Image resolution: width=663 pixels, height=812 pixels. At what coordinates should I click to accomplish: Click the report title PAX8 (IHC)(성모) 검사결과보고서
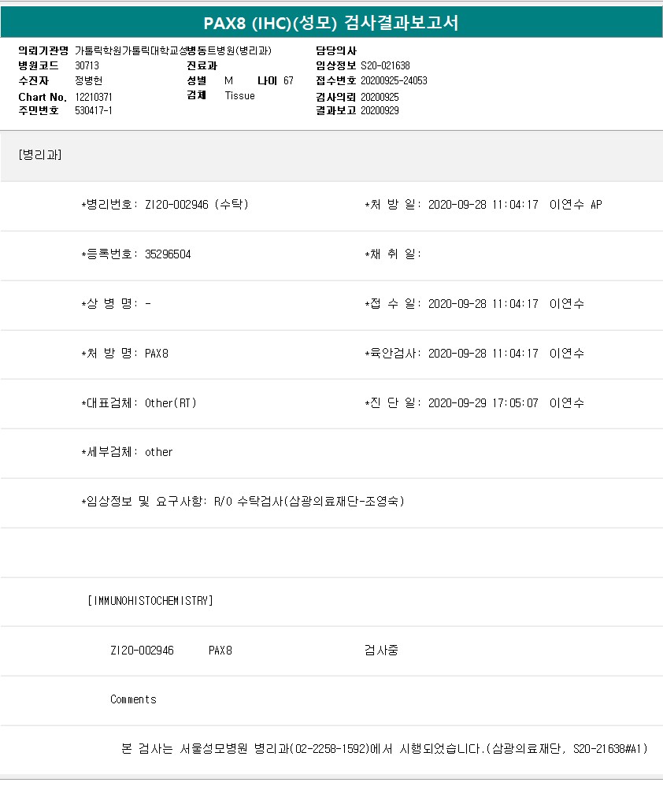331,23
